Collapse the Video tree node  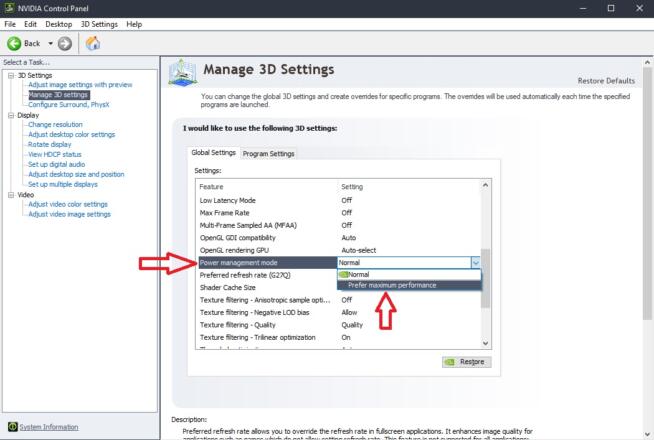click(x=11, y=195)
